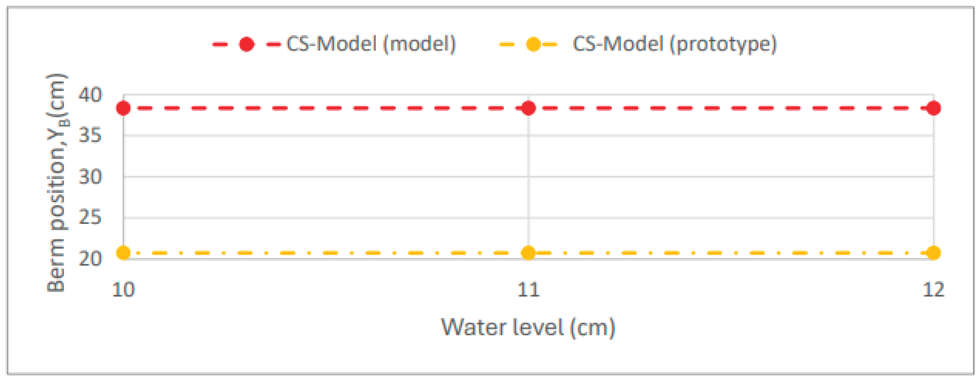The height and width of the screenshot is (382, 980).
Task: Click the yellow CS-Model (prototype) legend marker
Action: pyautogui.click(x=533, y=45)
